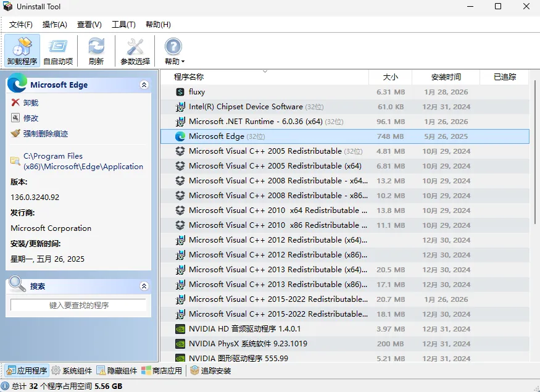This screenshot has width=540, height=392.
Task: Open the 追踪安装 tab
Action: [x=210, y=370]
